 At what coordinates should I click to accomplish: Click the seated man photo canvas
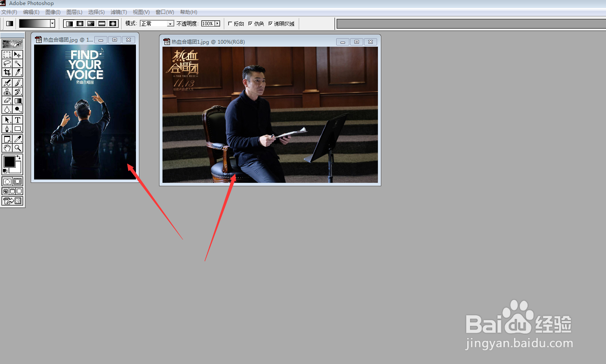[270, 115]
